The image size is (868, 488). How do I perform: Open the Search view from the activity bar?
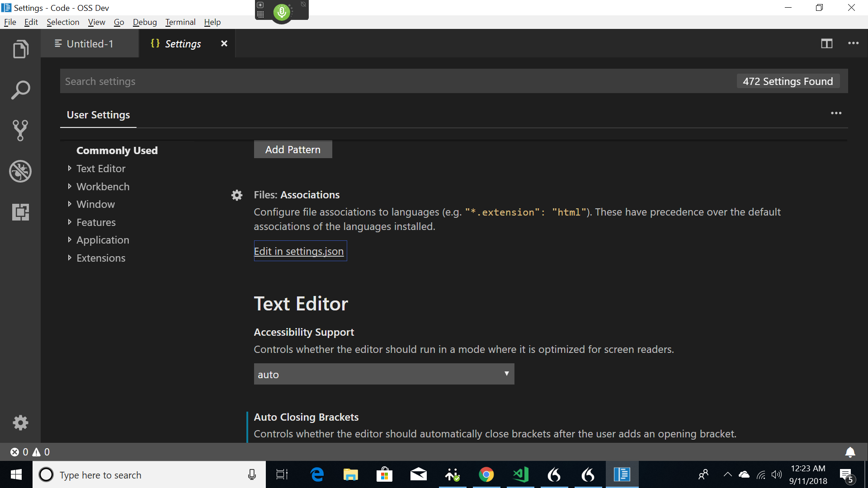(20, 89)
